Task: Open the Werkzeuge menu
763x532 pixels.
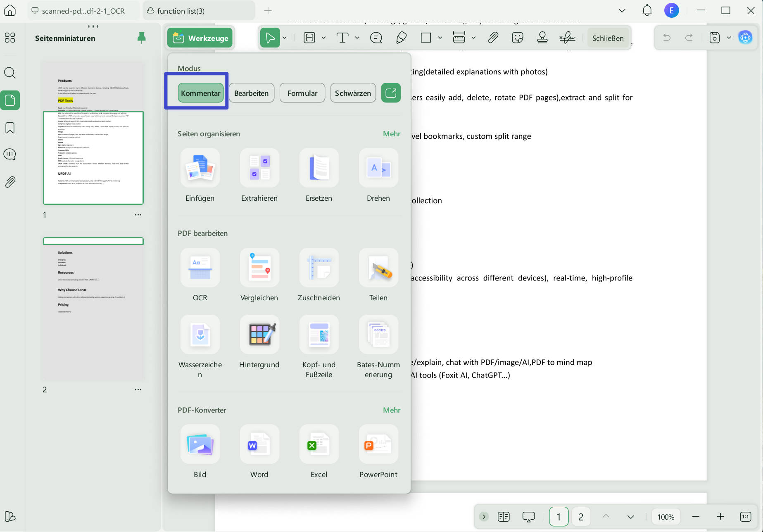Action: tap(200, 38)
